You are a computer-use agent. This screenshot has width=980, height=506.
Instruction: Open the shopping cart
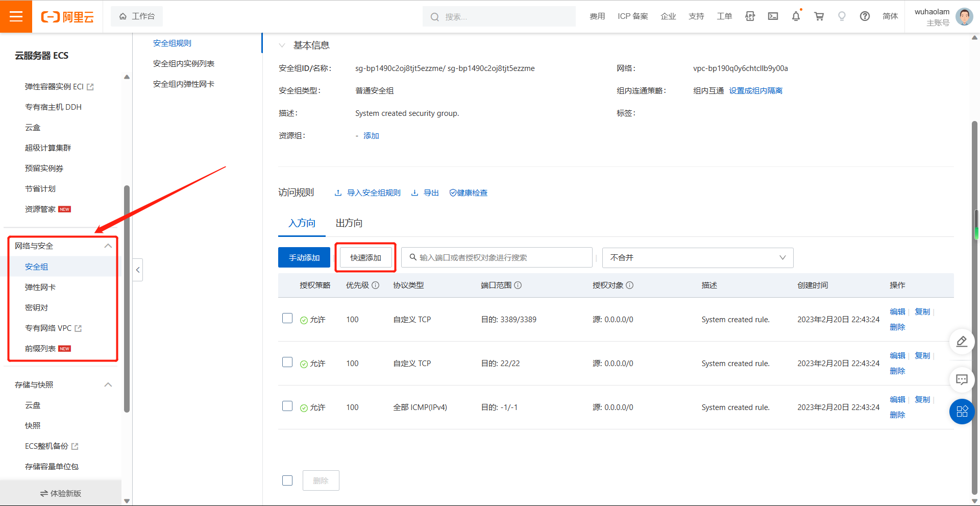point(819,16)
